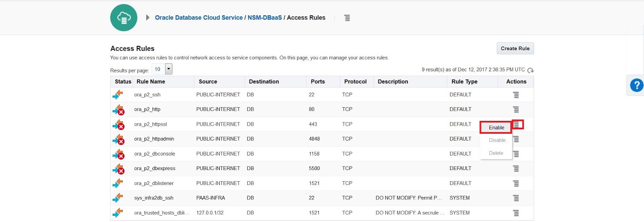
Task: Click the Oracle Database Cloud Service logo icon
Action: [x=124, y=18]
